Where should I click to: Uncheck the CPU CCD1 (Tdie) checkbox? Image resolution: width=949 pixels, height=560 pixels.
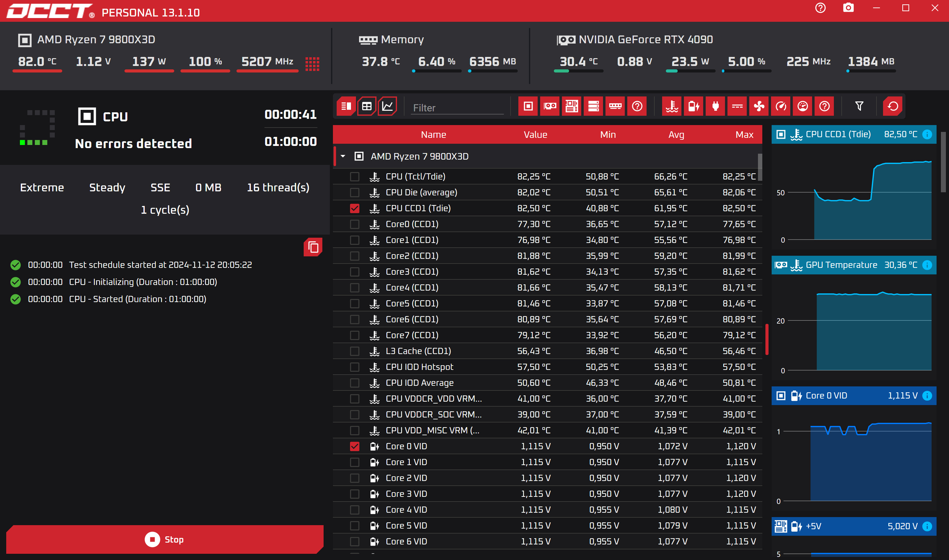pos(355,208)
